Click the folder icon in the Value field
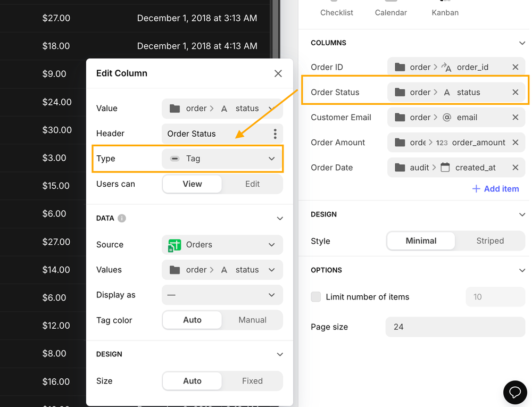The image size is (532, 407). [174, 108]
